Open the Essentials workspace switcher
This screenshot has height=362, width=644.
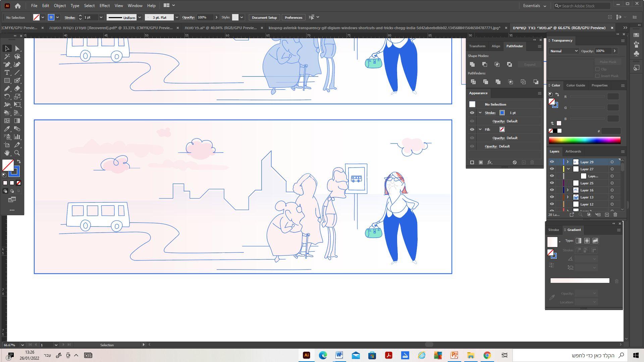point(534,6)
